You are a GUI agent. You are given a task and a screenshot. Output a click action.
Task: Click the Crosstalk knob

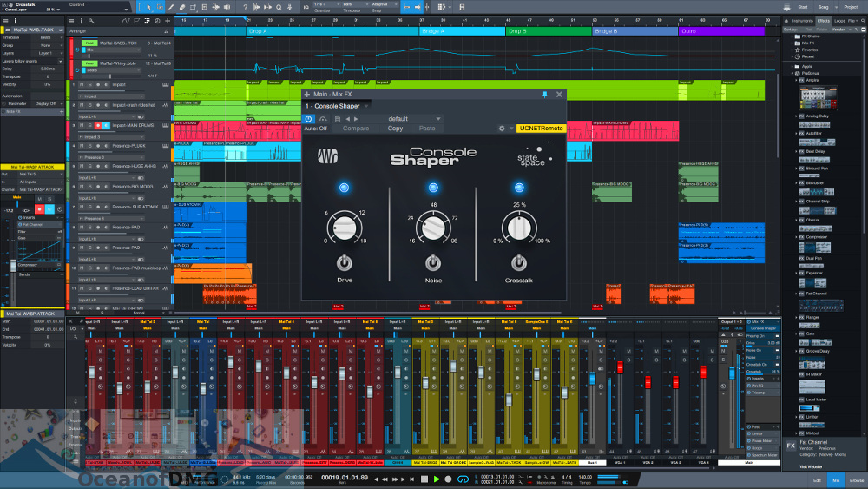click(x=519, y=227)
